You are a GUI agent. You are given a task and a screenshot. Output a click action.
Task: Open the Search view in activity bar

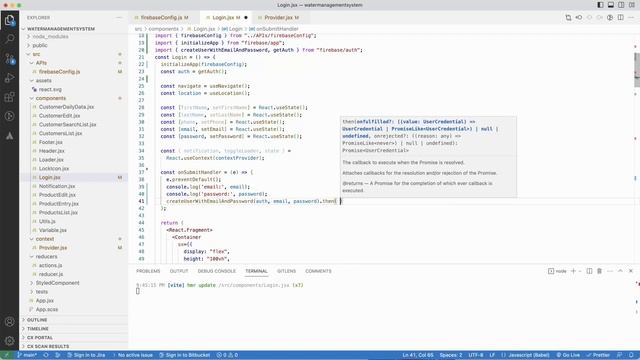(9, 39)
